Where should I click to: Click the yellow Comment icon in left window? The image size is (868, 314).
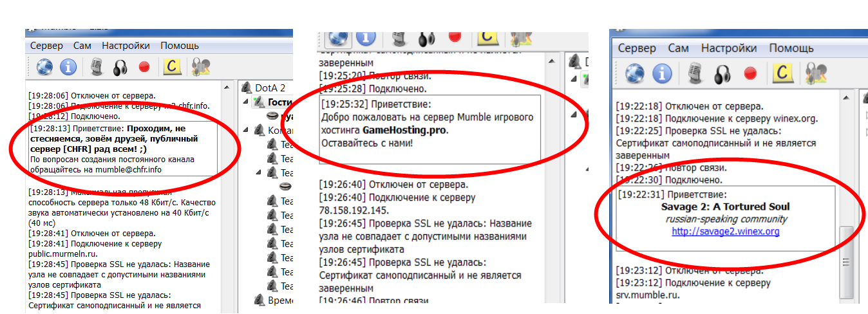pos(172,67)
